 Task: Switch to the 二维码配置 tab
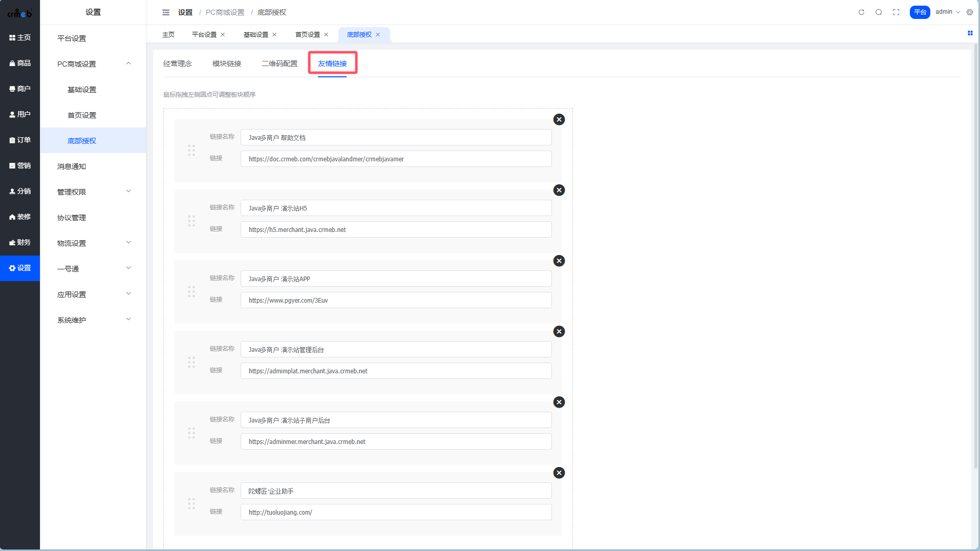point(280,63)
